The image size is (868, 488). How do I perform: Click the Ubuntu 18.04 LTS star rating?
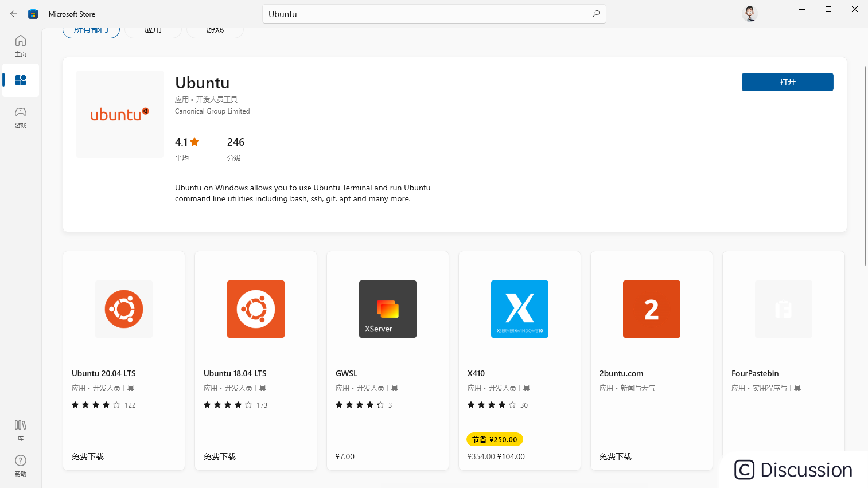coord(228,405)
